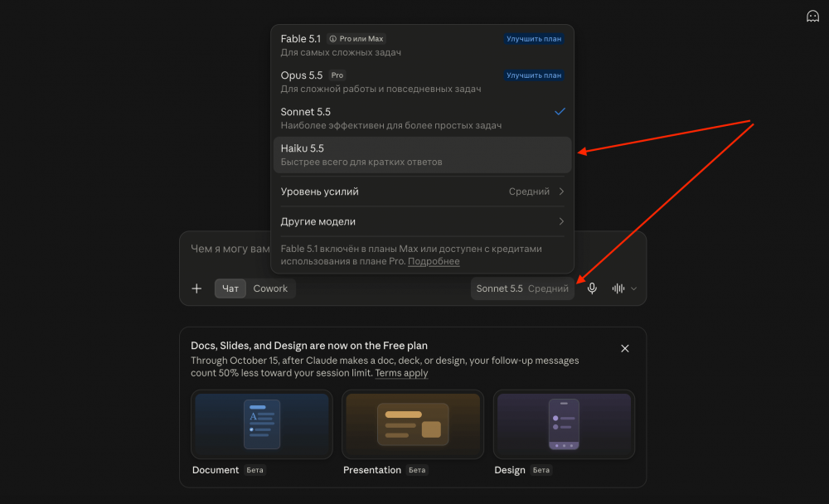Activate the microphone dictation icon

(x=592, y=288)
